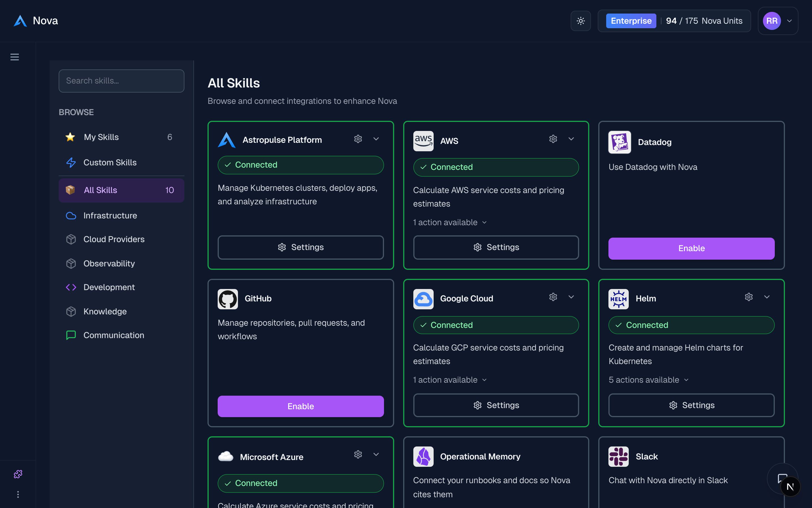Enable the Datadog skill
This screenshot has height=508, width=812.
pyautogui.click(x=691, y=249)
